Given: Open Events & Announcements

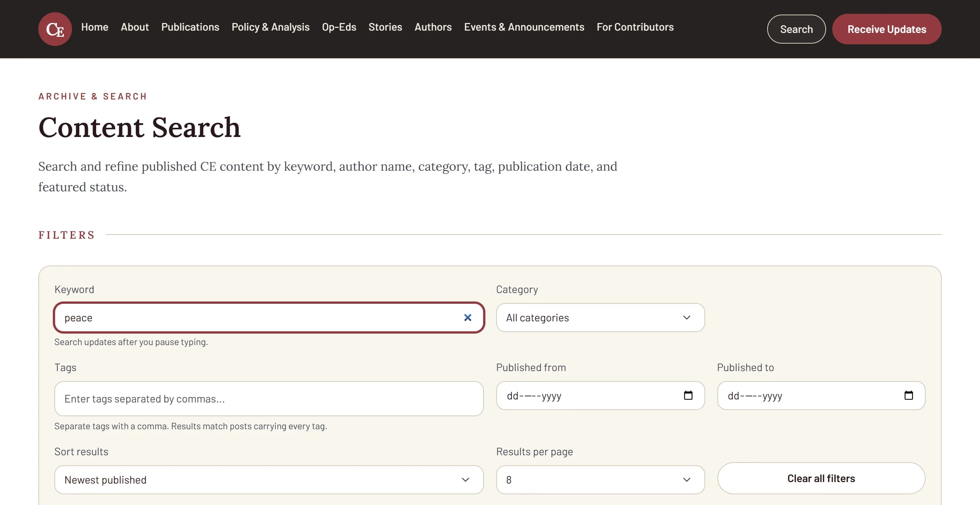Looking at the screenshot, I should click(524, 27).
